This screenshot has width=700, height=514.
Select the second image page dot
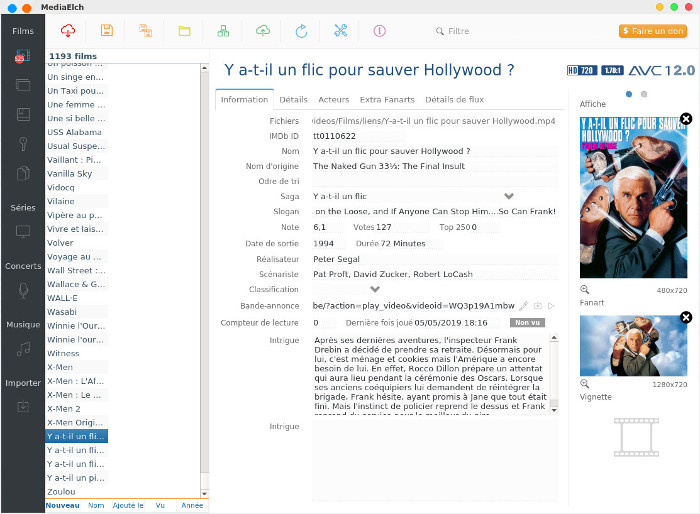(644, 94)
